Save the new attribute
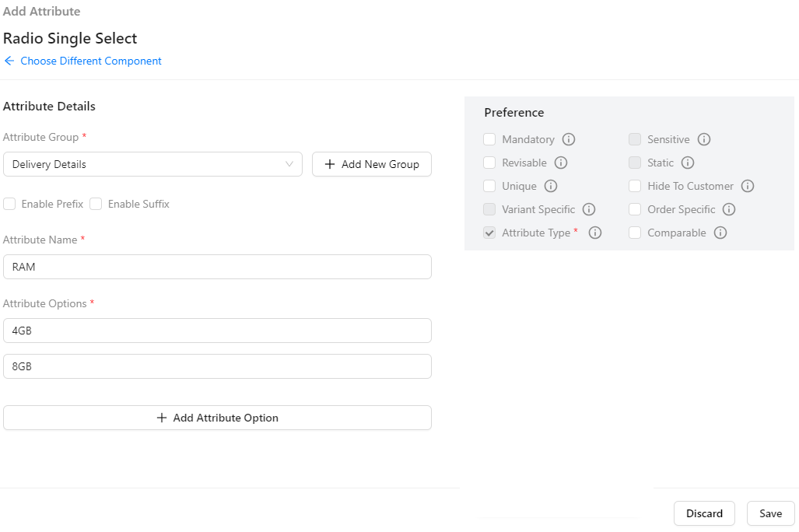The width and height of the screenshot is (799, 532). (770, 513)
